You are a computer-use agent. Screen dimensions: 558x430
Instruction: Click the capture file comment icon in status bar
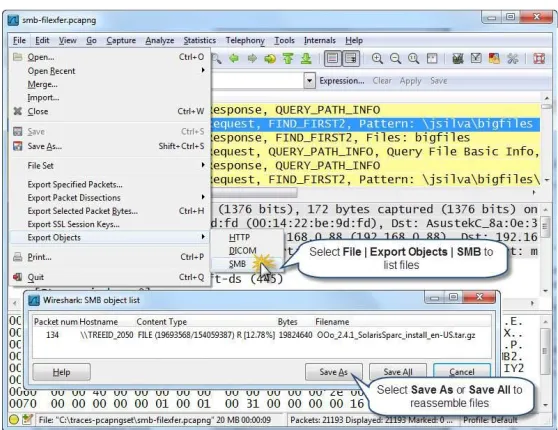click(x=28, y=420)
